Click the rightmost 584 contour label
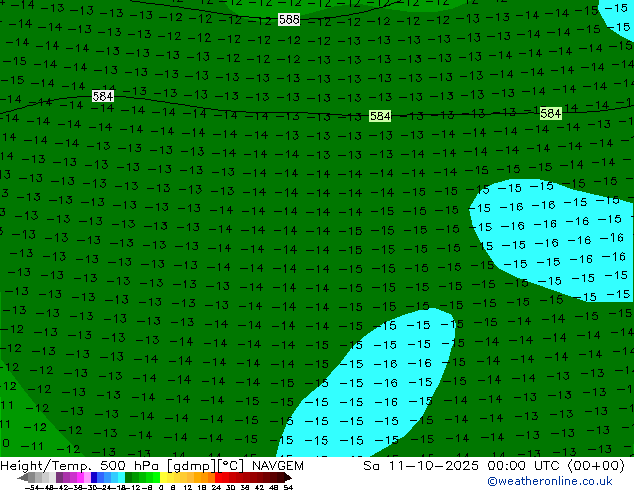 [x=551, y=114]
